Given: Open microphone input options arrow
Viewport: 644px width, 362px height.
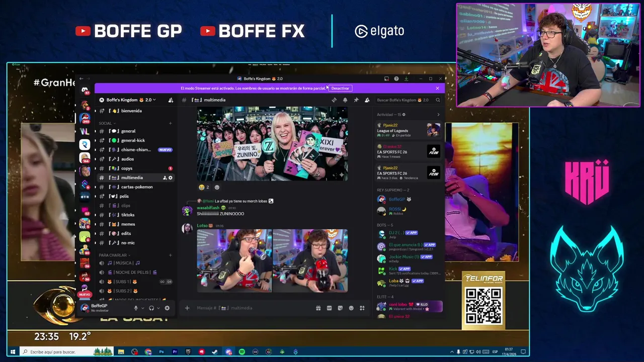Looking at the screenshot, I should pos(142,308).
